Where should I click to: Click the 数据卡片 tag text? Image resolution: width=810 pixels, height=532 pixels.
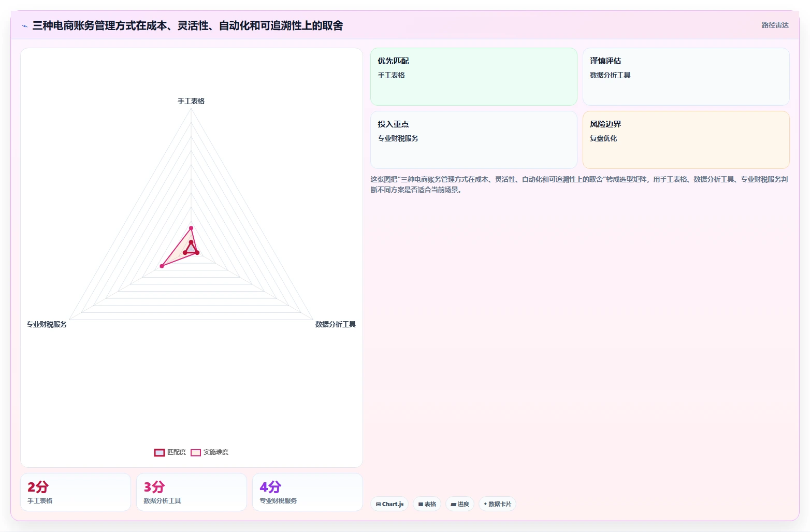pyautogui.click(x=500, y=504)
